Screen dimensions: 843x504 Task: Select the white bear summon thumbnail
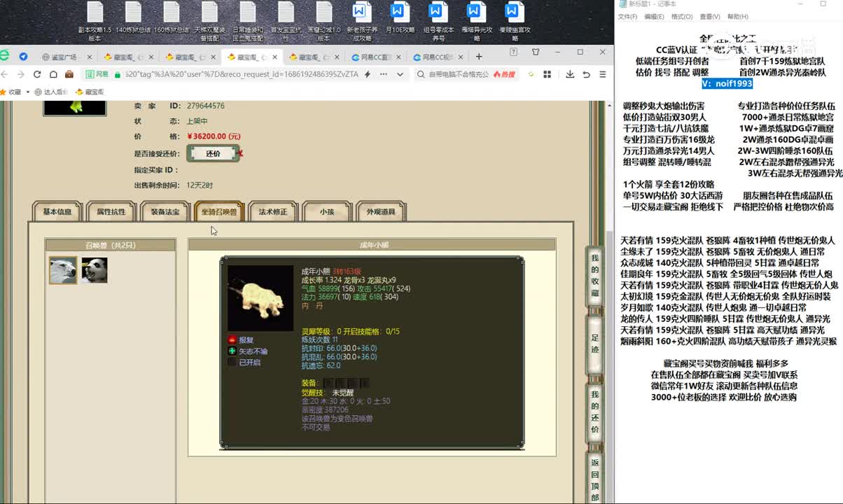[x=63, y=270]
